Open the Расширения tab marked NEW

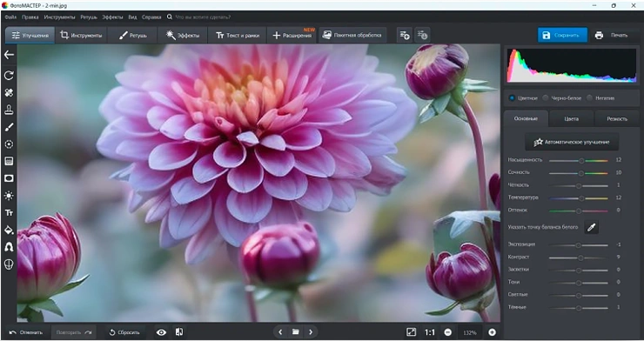click(x=292, y=36)
